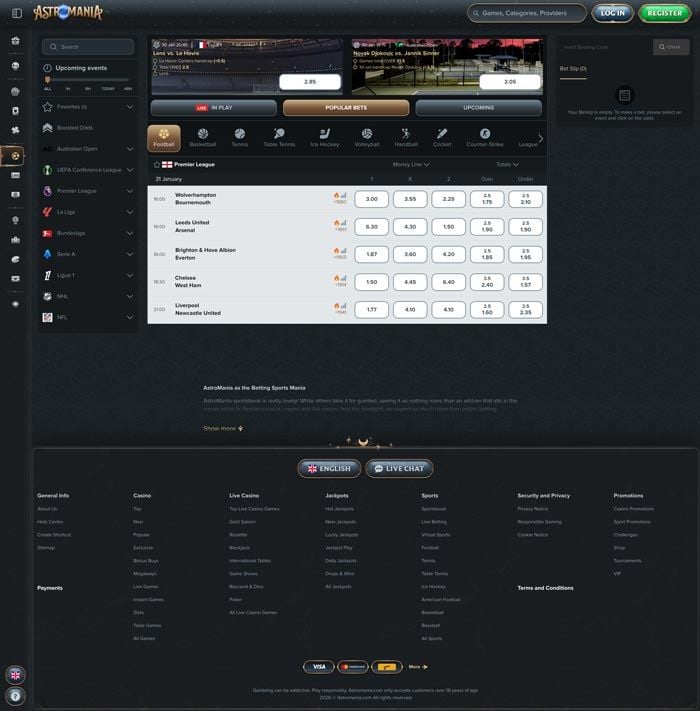The image size is (700, 711).
Task: Adjust the Upcoming events time slider
Action: click(x=46, y=79)
